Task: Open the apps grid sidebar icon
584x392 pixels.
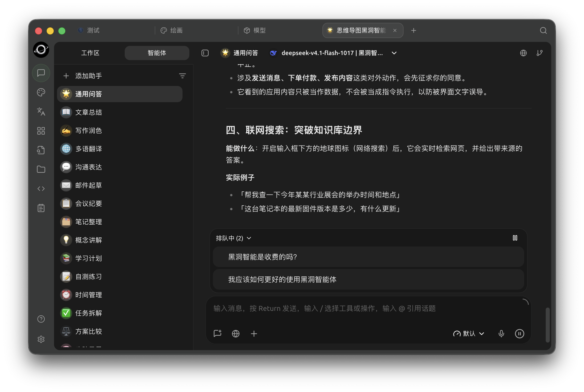Action: (x=41, y=131)
